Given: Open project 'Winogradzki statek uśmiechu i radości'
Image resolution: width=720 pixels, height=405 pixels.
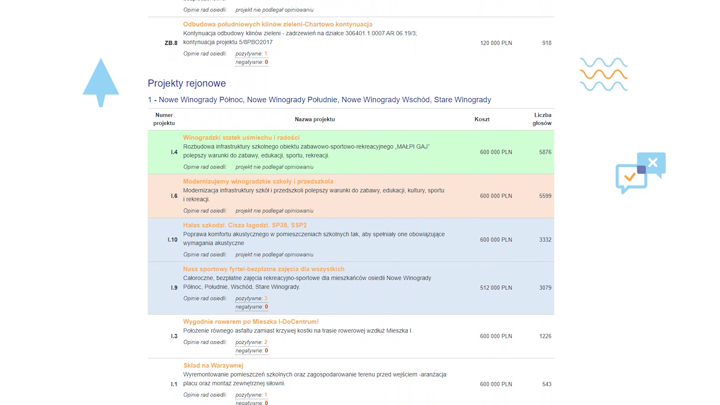Looking at the screenshot, I should [x=241, y=138].
